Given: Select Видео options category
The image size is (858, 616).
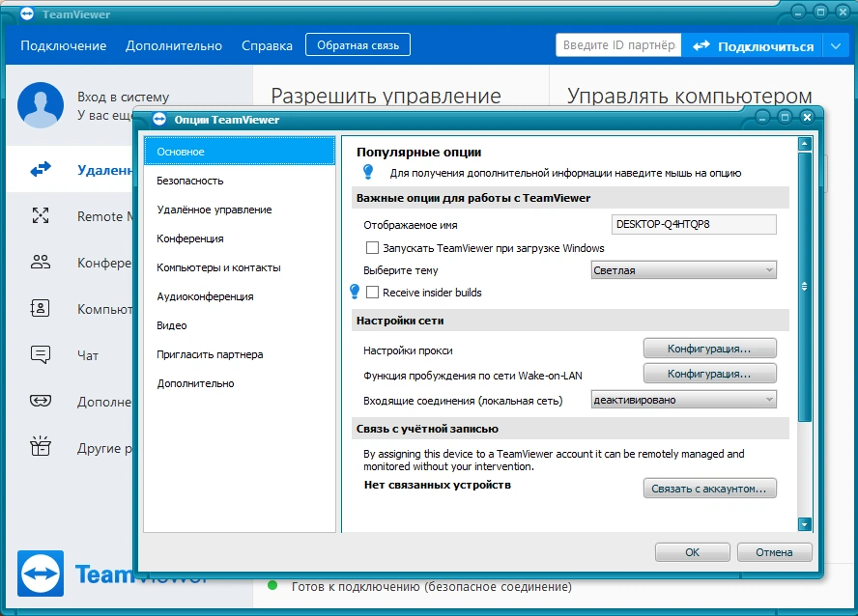Looking at the screenshot, I should tap(240, 325).
